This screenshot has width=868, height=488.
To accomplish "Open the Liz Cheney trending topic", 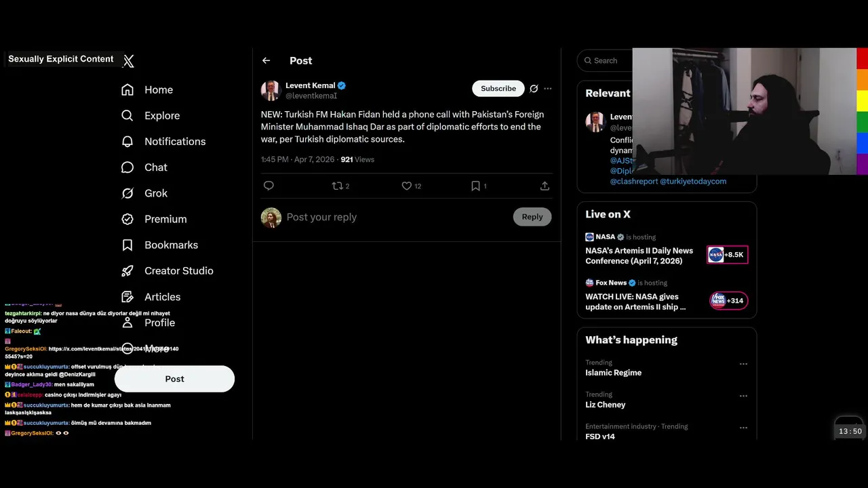I will [605, 405].
